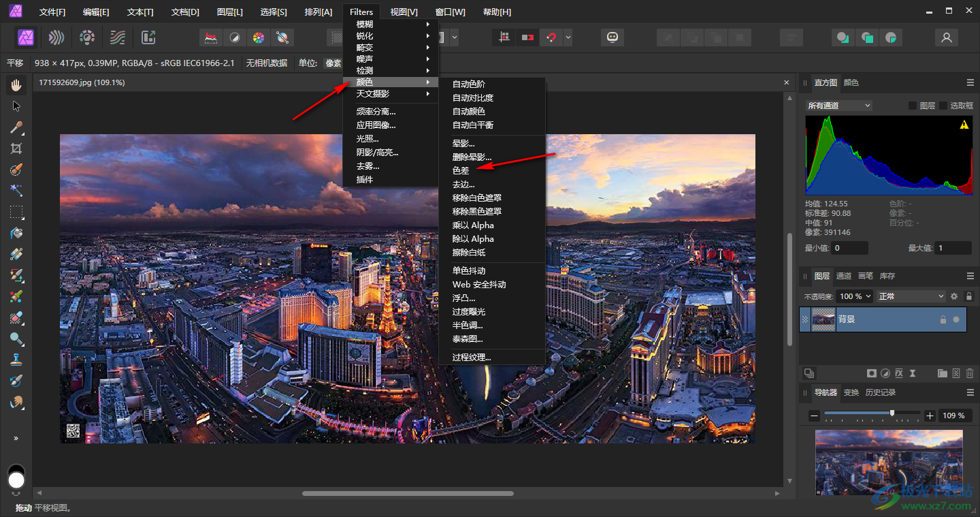Select the Crop tool in the toolbar
The height and width of the screenshot is (517, 980).
coord(16,148)
